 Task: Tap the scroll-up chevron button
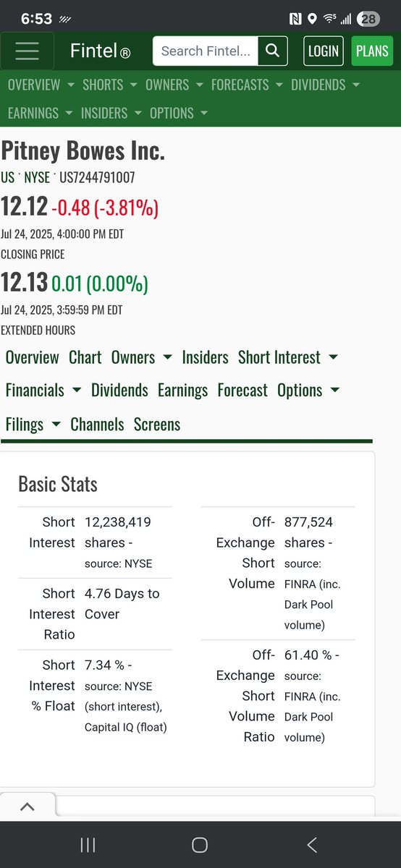click(x=27, y=807)
